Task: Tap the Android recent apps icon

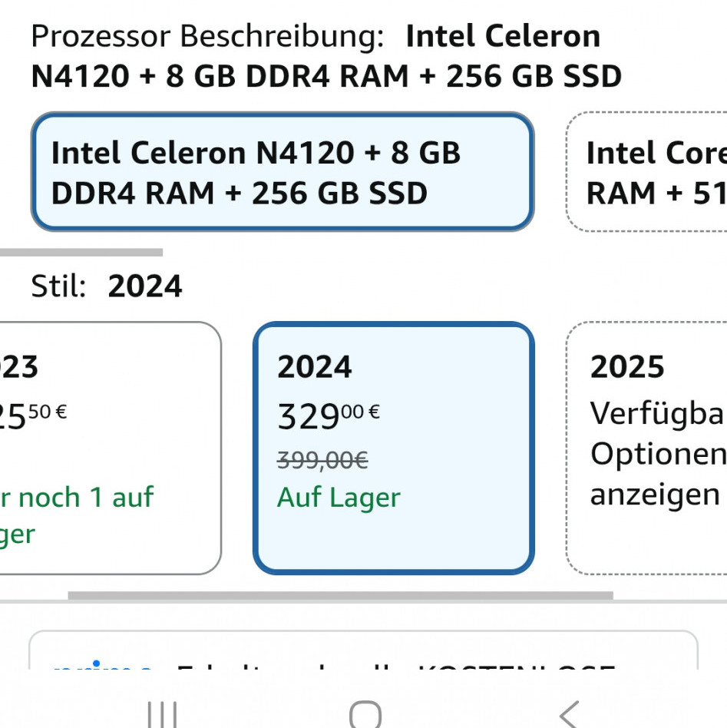Action: click(162, 714)
